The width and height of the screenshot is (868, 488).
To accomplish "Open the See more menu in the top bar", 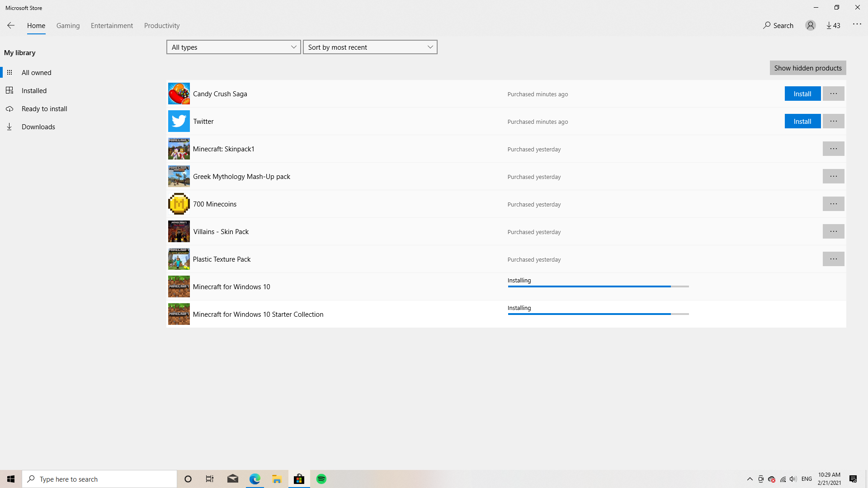I will 857,24.
